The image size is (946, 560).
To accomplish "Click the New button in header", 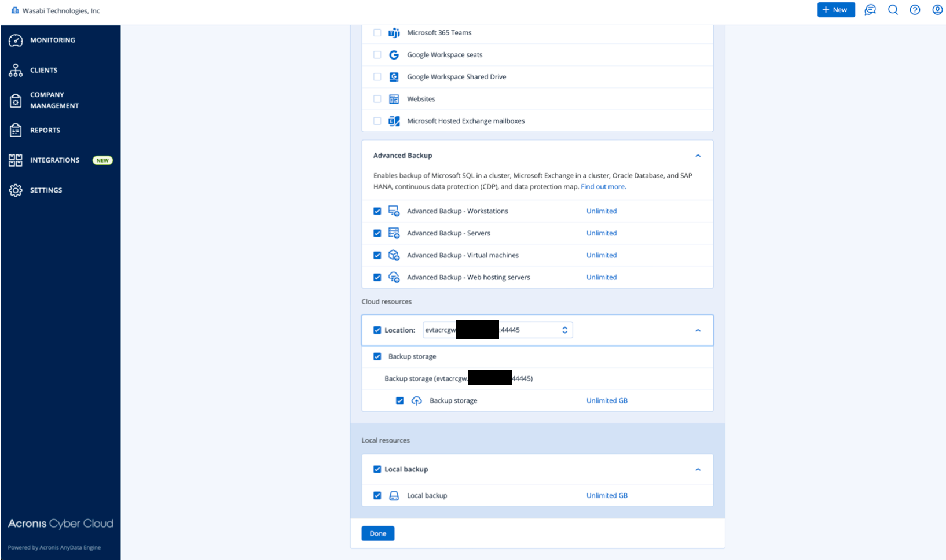I will 835,10.
